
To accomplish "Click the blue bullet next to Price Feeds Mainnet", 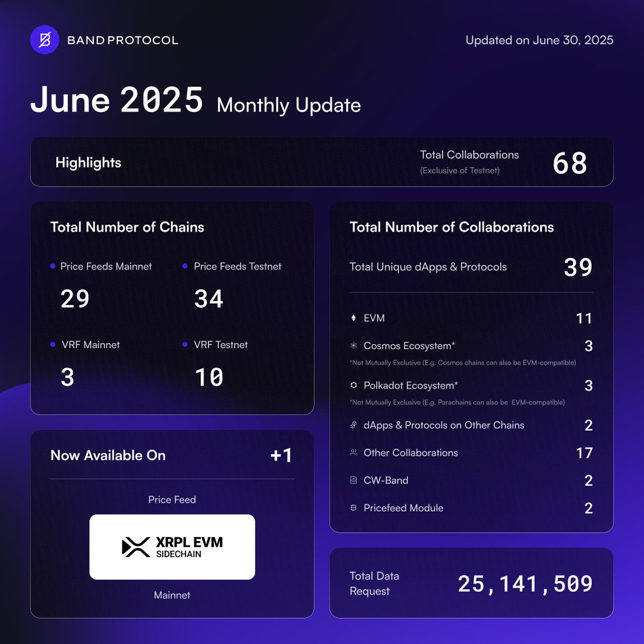I will click(53, 266).
